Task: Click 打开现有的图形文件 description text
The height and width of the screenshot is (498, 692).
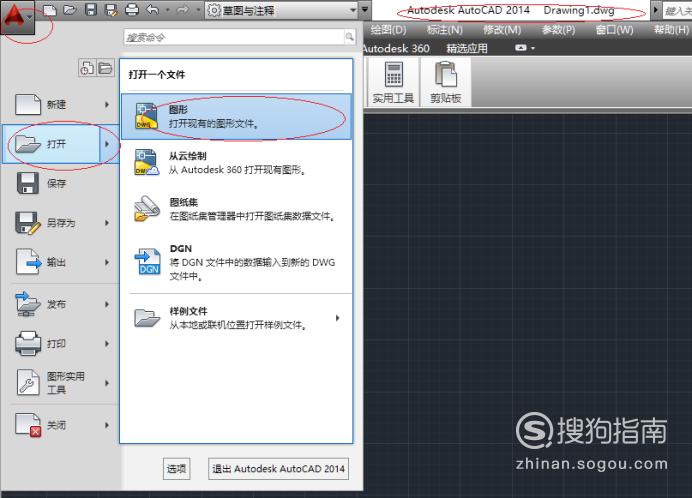Action: coord(214,124)
